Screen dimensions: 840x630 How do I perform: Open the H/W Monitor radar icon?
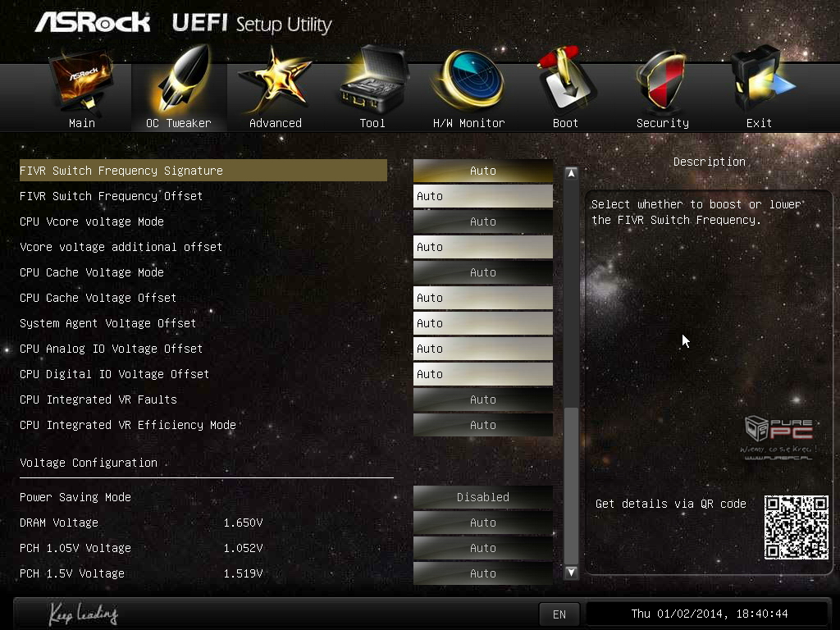[470, 80]
